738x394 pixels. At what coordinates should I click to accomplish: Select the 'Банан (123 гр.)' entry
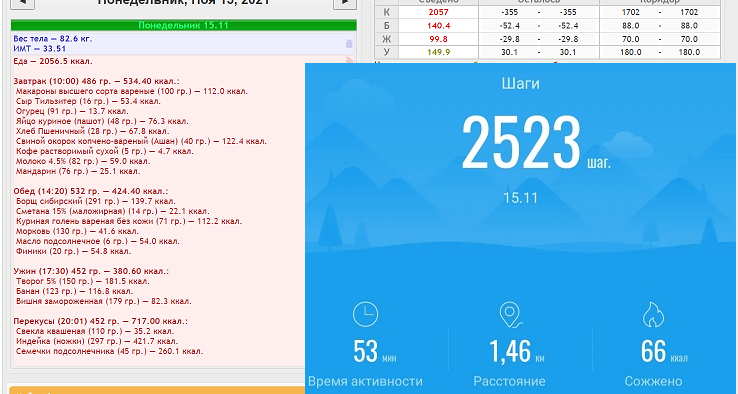click(x=73, y=291)
